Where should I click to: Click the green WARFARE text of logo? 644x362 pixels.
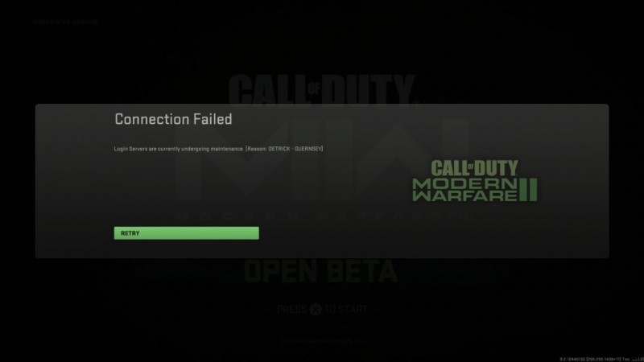pyautogui.click(x=465, y=195)
